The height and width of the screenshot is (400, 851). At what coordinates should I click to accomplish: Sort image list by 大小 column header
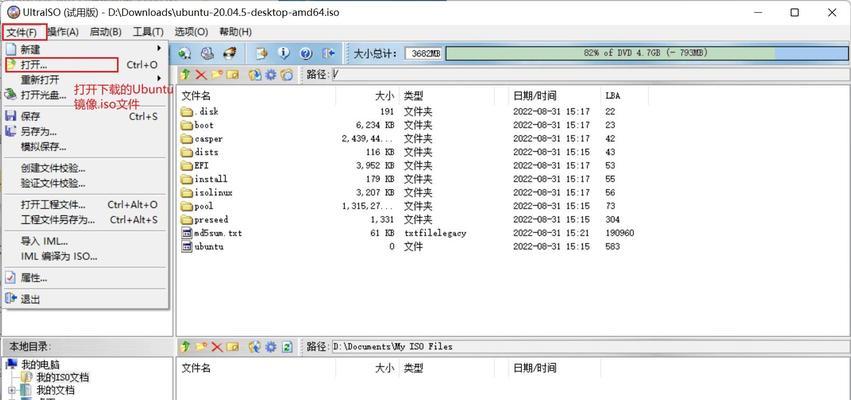[367, 96]
